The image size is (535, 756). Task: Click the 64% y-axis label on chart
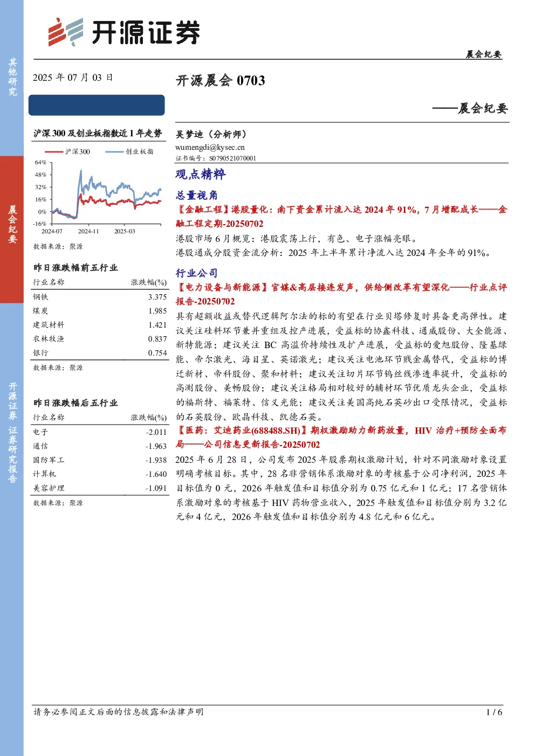[x=40, y=162]
